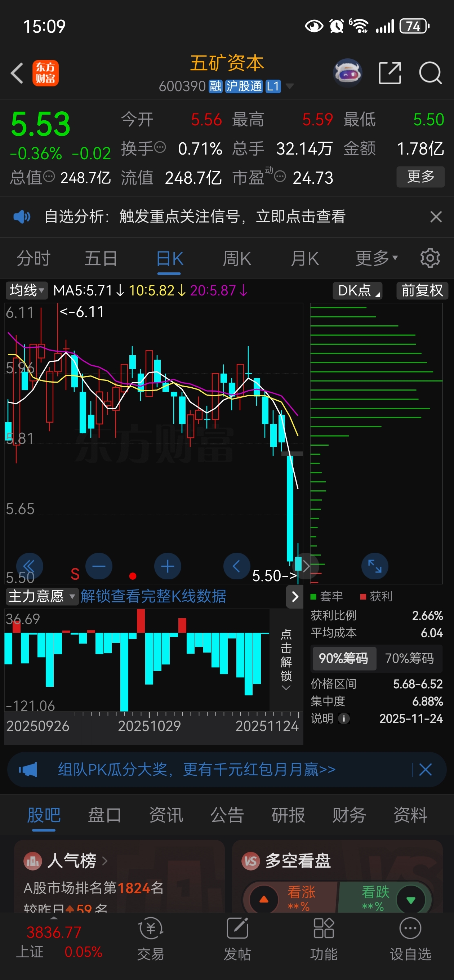Tap the share icon in header

click(390, 73)
